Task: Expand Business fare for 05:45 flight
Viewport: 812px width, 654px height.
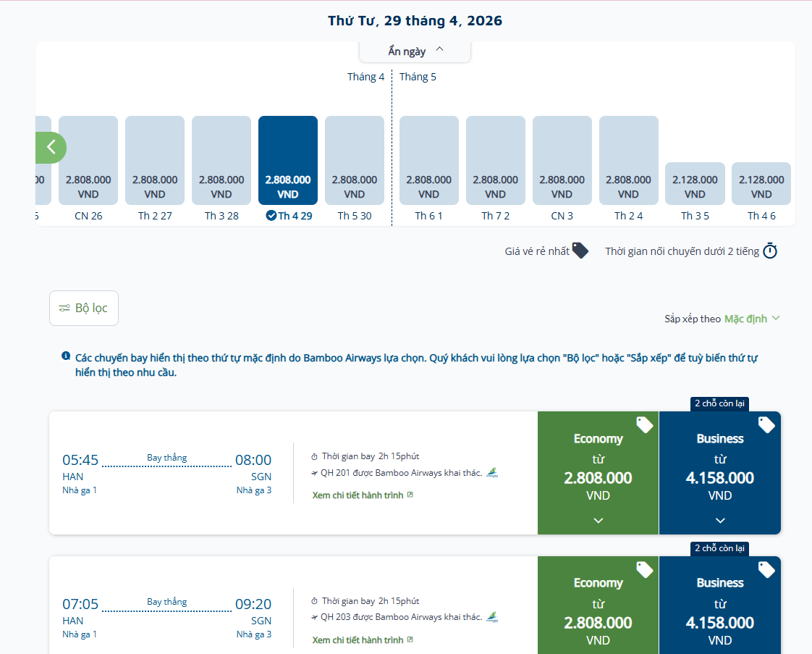Action: (x=719, y=520)
